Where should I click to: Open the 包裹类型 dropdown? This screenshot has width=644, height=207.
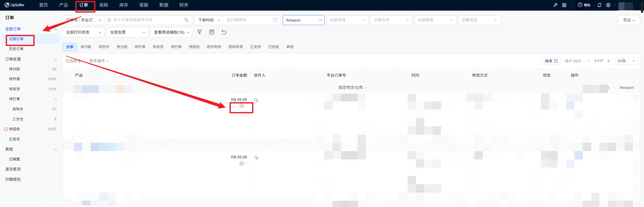pyautogui.click(x=479, y=20)
